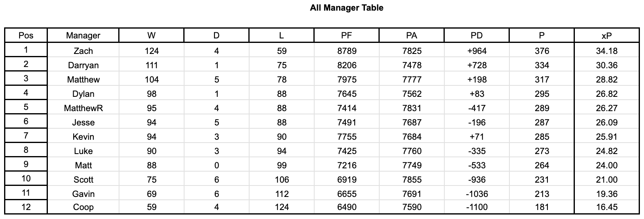Select Jesse's 94 wins cell

click(x=151, y=123)
